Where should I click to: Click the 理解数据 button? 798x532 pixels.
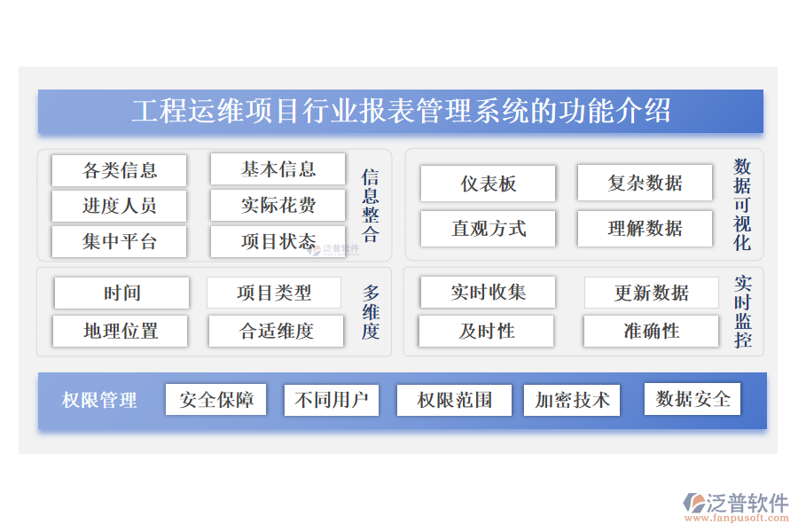point(645,229)
